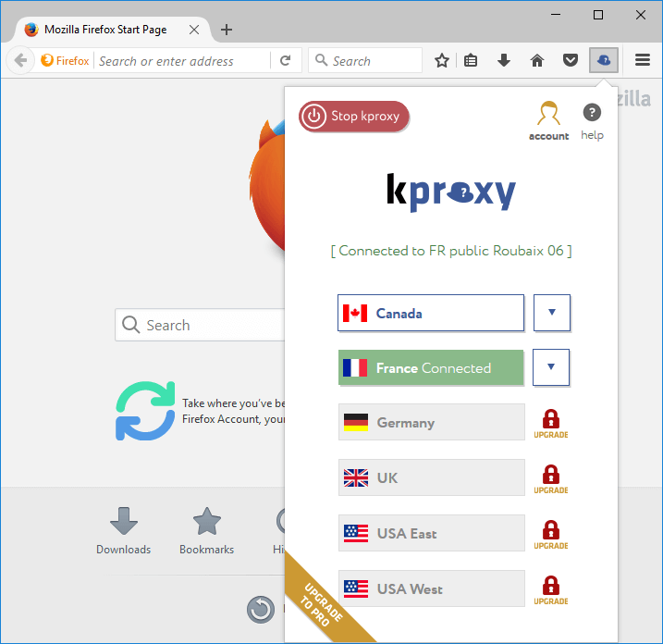Click the magnifier icon in toolbar search box

tap(322, 60)
